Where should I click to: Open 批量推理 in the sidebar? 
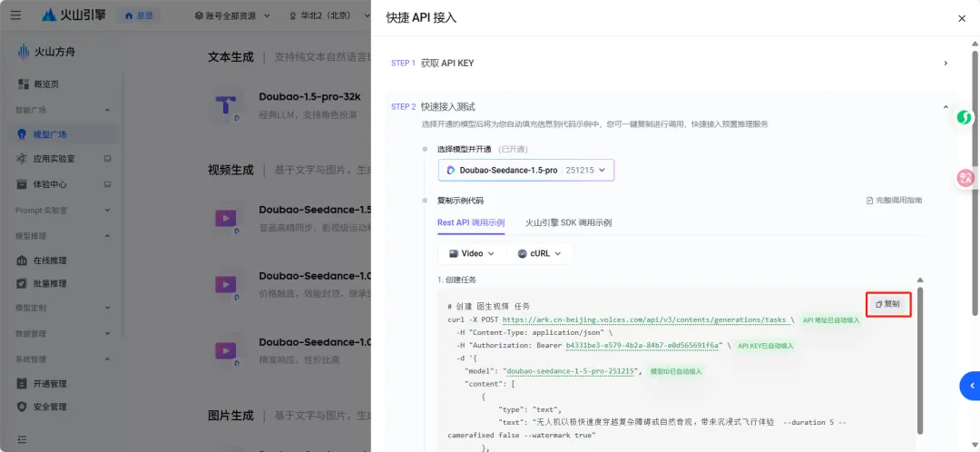tap(50, 283)
